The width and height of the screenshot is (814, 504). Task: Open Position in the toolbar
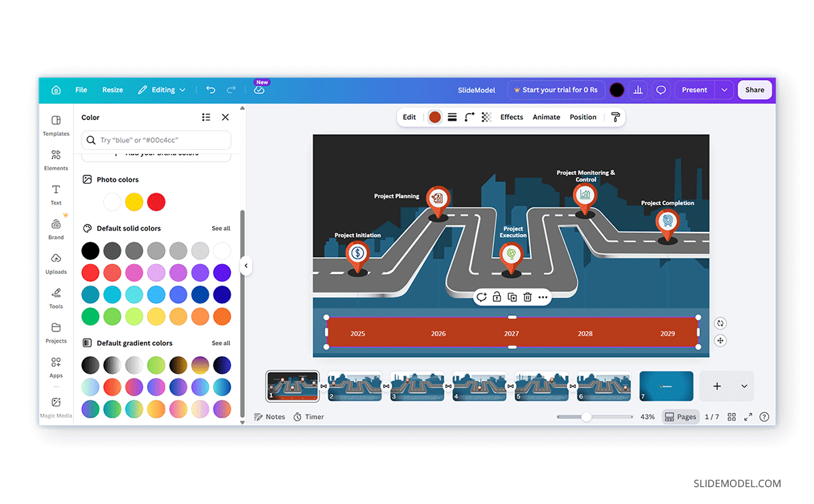[x=583, y=117]
